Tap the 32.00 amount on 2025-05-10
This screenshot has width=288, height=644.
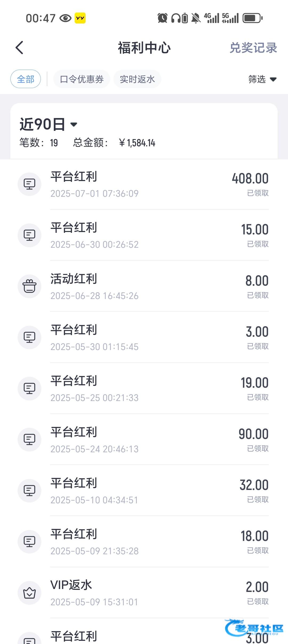click(x=254, y=485)
